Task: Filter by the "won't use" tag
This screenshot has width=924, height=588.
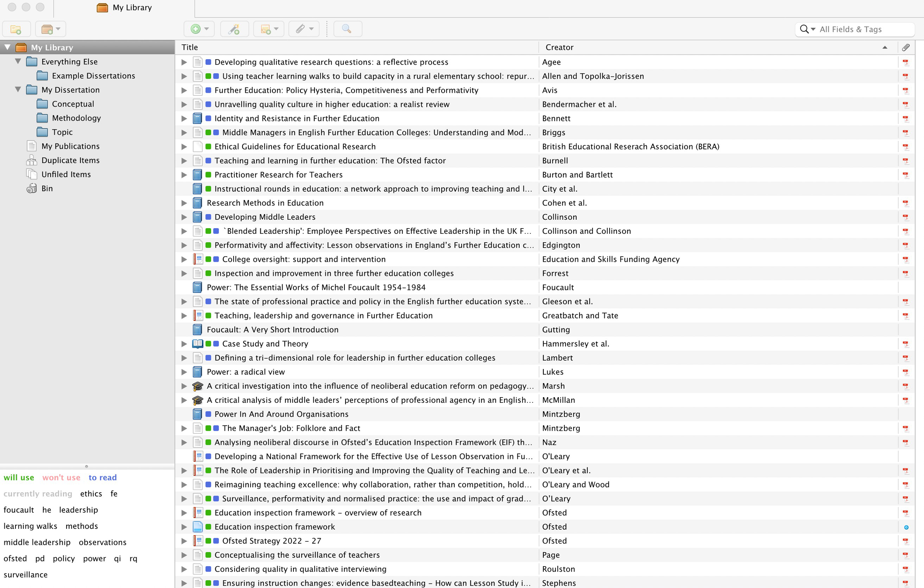Action: click(61, 477)
